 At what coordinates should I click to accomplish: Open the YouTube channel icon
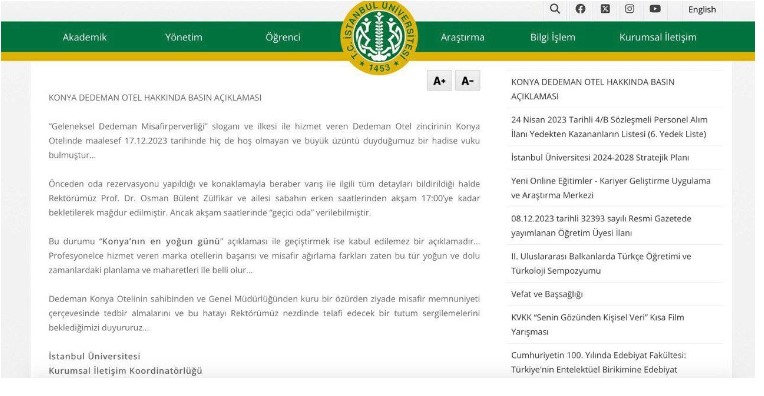tap(655, 9)
